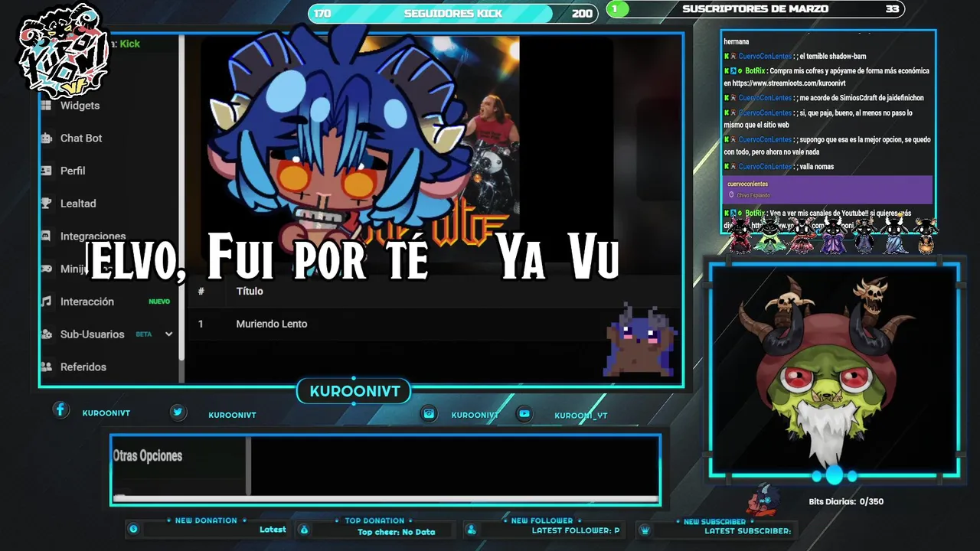Screen dimensions: 980x551
Task: Open Widgets in the sidebar
Action: click(x=80, y=106)
